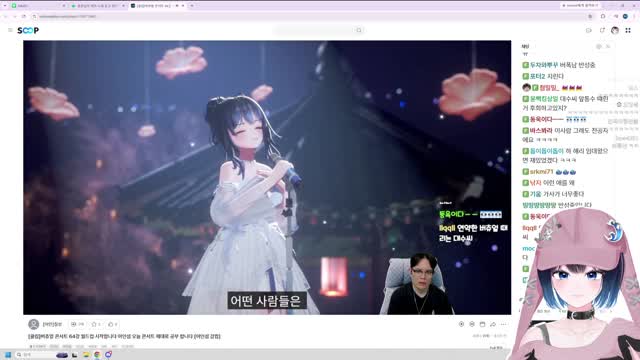This screenshot has width=640, height=360.
Task: Open the notes/share icon beside the profile avatar
Action: click(x=602, y=30)
